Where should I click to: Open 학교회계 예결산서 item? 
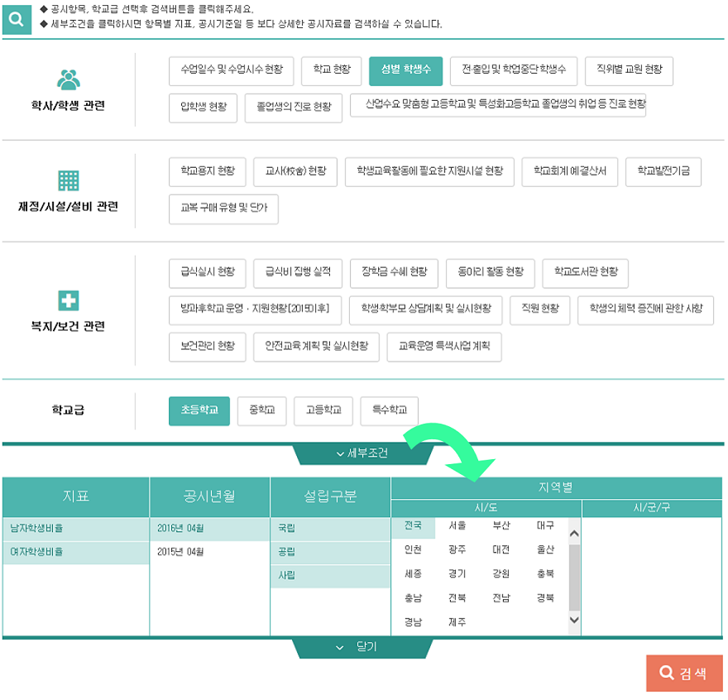point(569,171)
